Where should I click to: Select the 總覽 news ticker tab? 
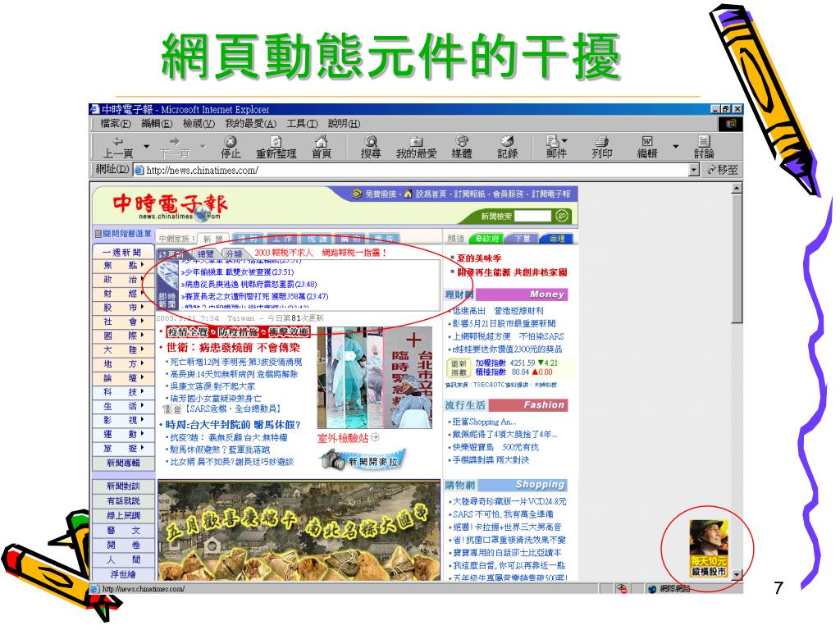[x=205, y=254]
